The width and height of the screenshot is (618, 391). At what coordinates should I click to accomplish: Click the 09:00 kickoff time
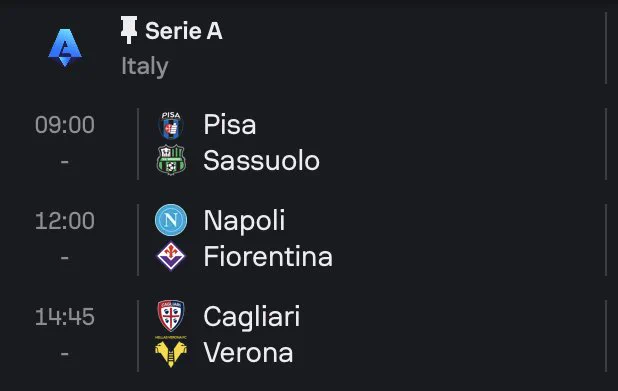coord(65,125)
